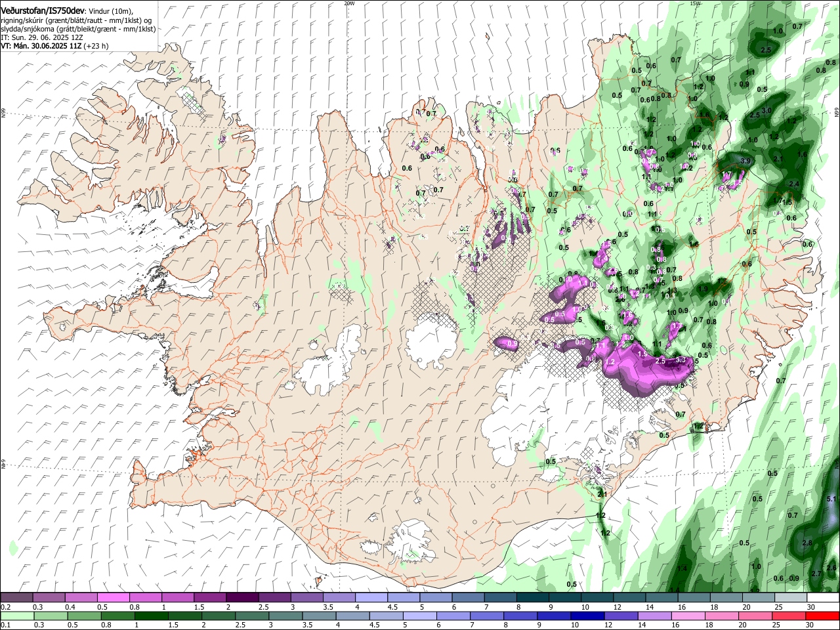The height and width of the screenshot is (630, 840).
Task: Click the 0.2 label in the legend
Action: 5,607
